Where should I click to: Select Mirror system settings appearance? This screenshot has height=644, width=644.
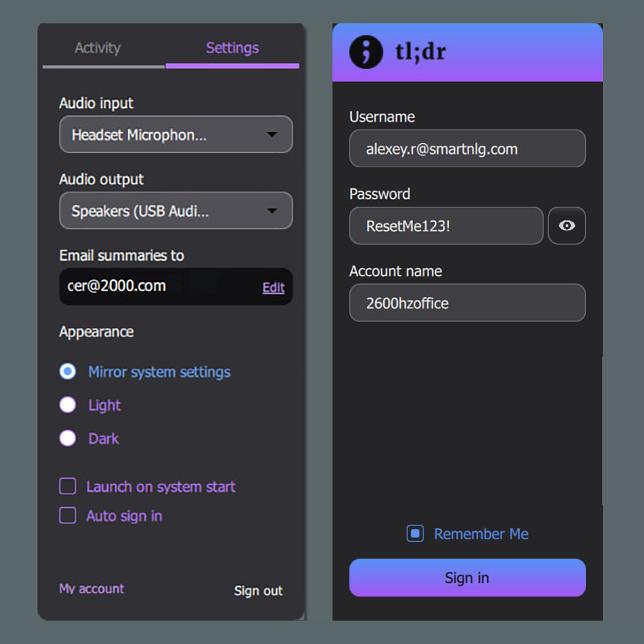point(68,372)
